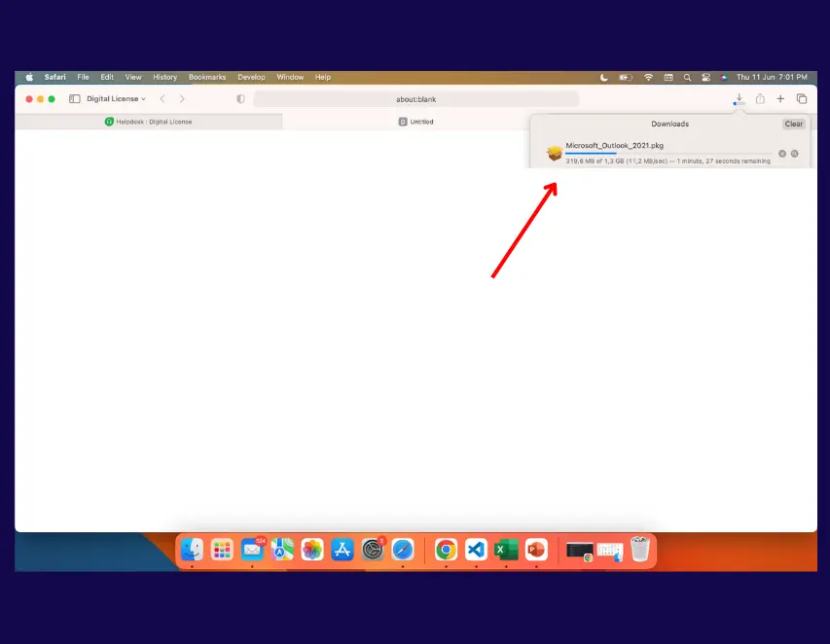Go forward with the right chevron
Viewport: 830px width, 644px height.
point(182,99)
